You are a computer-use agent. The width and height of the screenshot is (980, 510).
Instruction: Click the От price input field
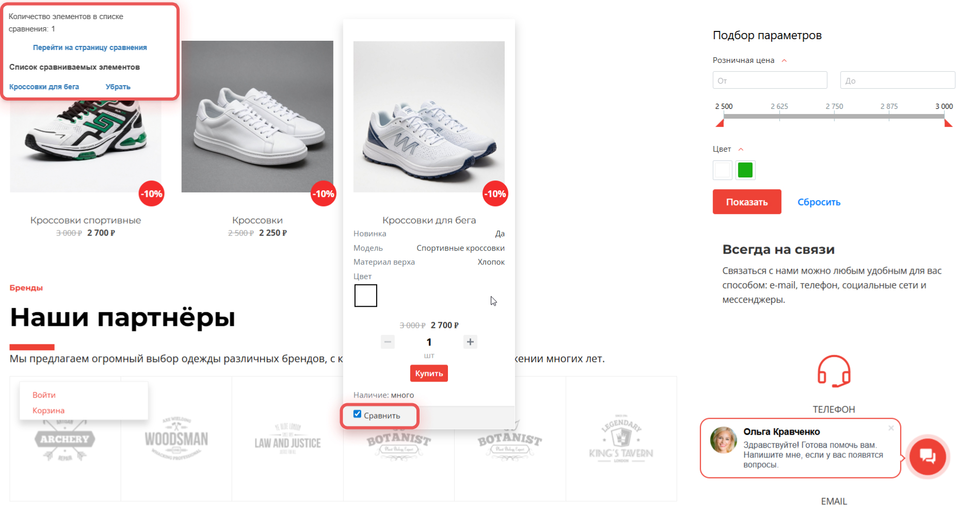pyautogui.click(x=769, y=80)
